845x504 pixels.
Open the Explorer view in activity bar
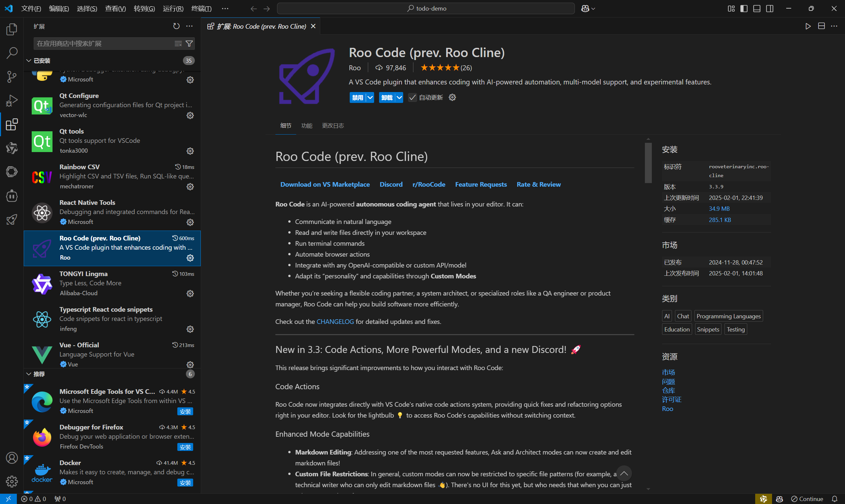coord(12,29)
